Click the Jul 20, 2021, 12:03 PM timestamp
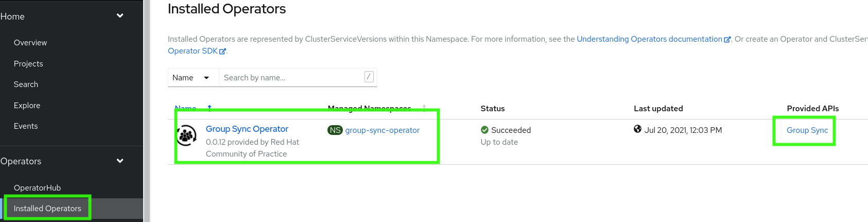 pos(683,130)
